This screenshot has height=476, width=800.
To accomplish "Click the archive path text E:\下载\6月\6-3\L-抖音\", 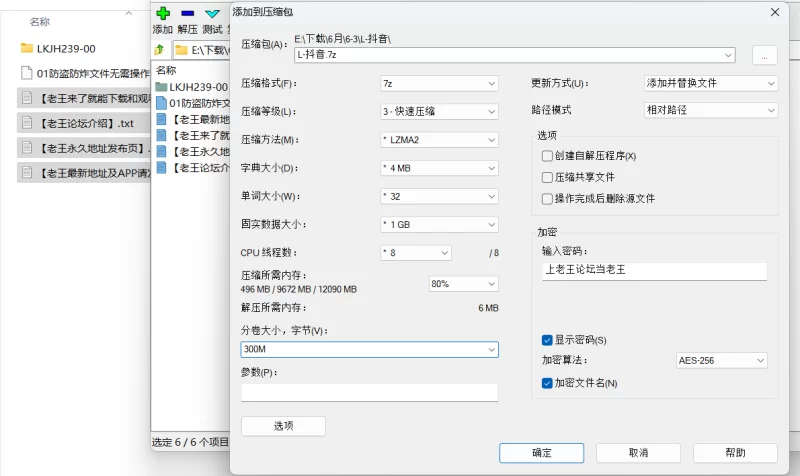I will [342, 39].
